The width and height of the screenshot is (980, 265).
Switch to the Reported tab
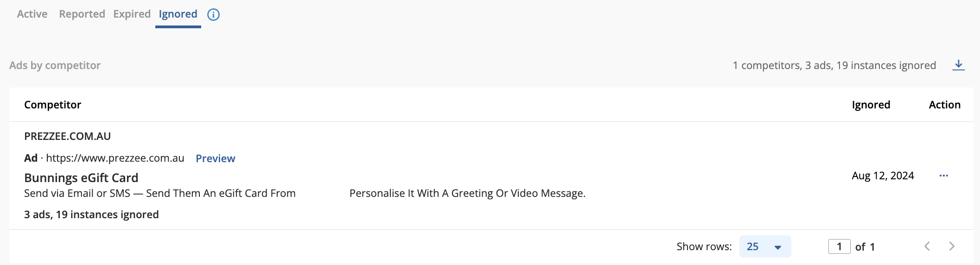pyautogui.click(x=82, y=14)
